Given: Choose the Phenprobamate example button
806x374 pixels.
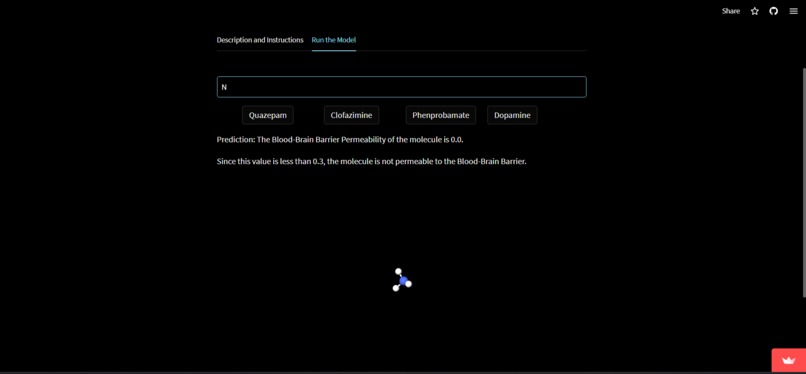Looking at the screenshot, I should tap(441, 115).
